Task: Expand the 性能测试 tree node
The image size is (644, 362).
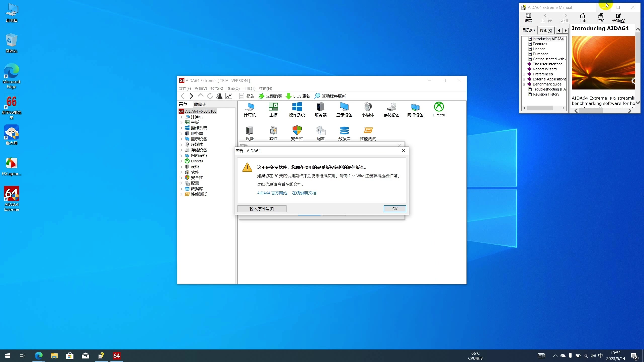Action: pyautogui.click(x=181, y=194)
